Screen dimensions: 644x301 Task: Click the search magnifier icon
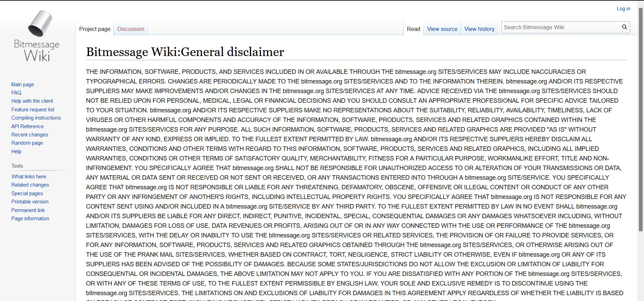coord(624,27)
